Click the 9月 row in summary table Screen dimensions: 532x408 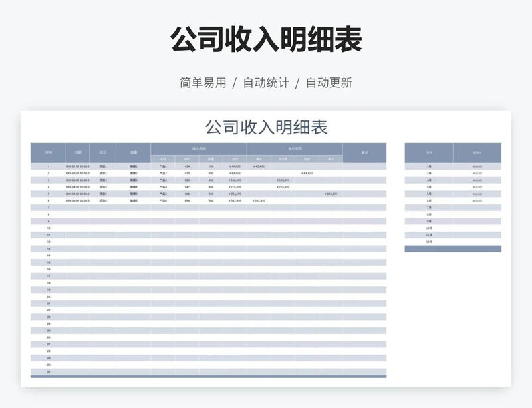(x=453, y=221)
